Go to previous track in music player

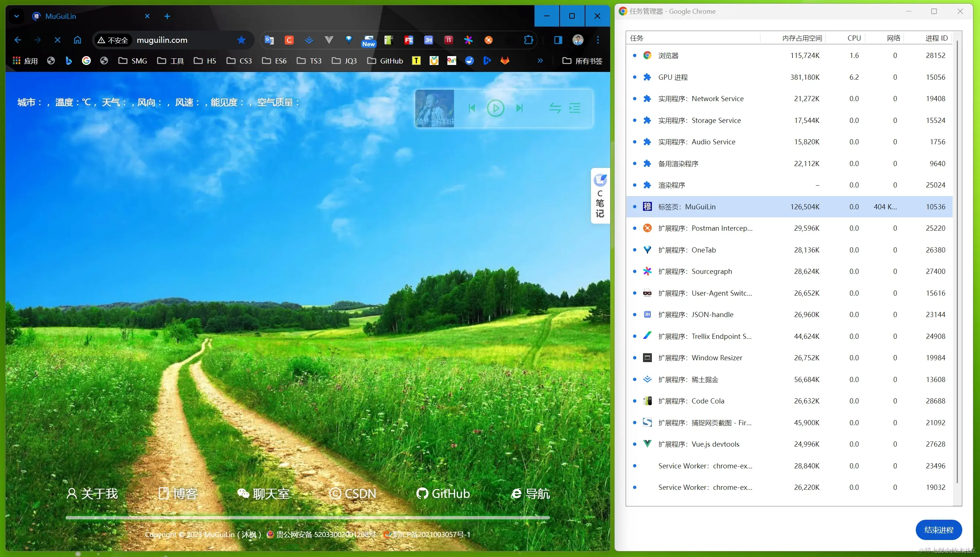pos(472,108)
